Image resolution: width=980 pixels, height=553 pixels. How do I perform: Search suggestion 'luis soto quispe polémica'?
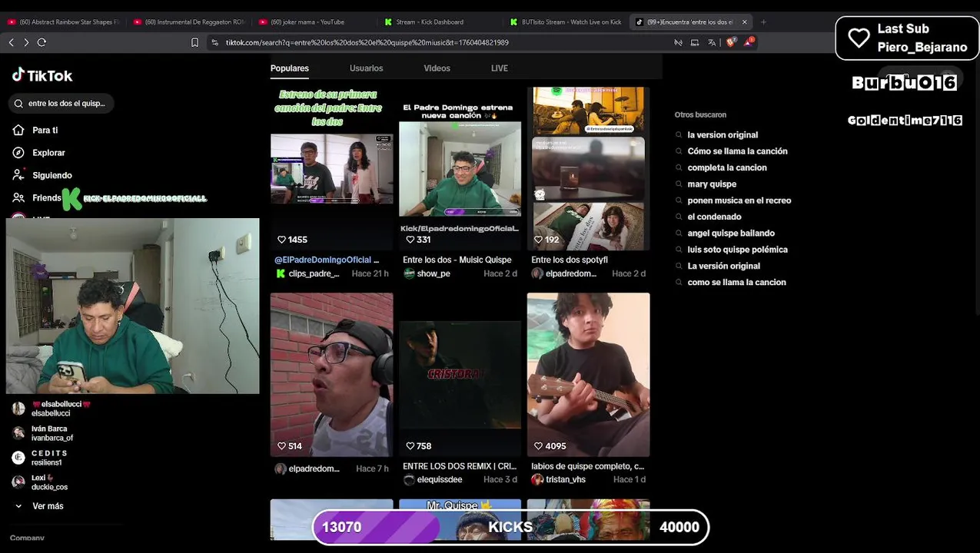[x=737, y=250]
